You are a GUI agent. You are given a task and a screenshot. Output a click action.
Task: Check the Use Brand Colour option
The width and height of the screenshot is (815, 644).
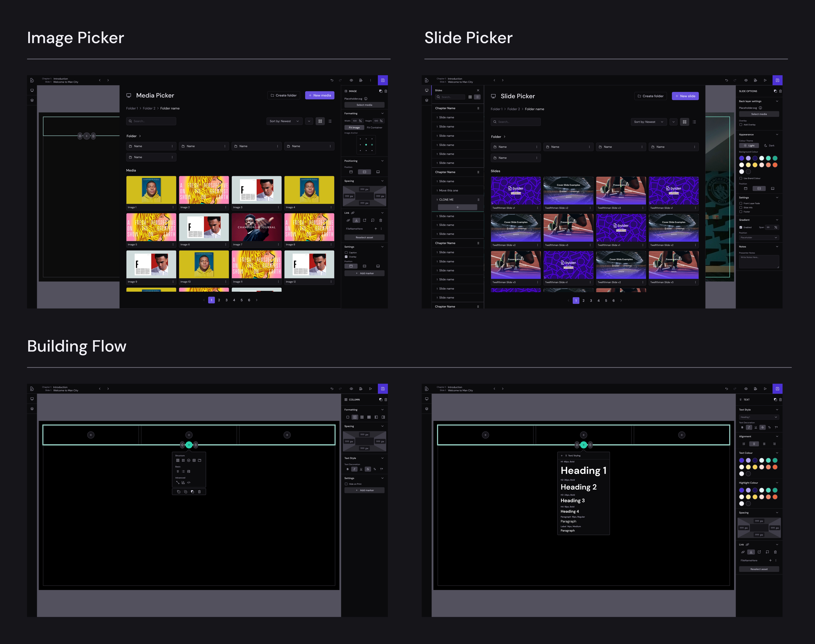tap(741, 178)
